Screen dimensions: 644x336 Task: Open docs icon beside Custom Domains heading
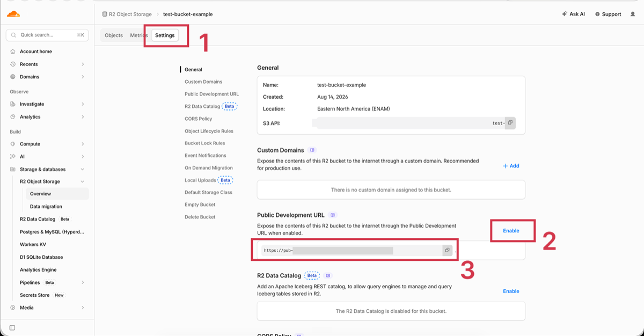(x=312, y=150)
